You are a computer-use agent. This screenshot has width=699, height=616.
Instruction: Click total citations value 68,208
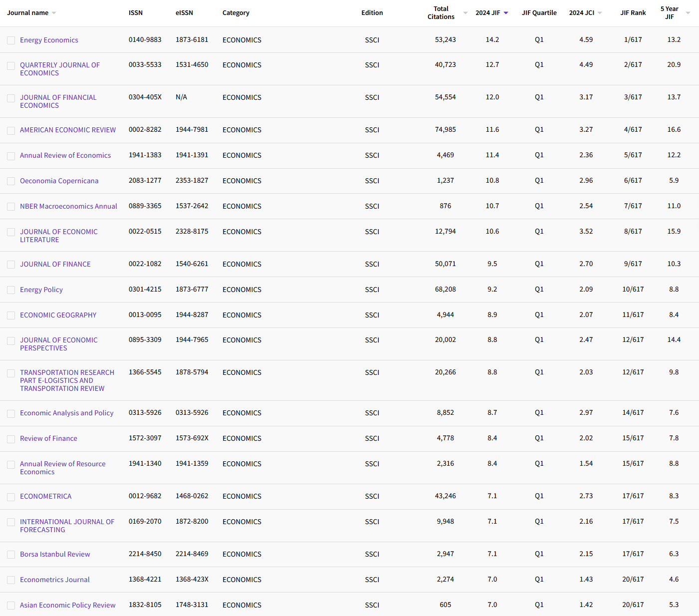coord(446,289)
